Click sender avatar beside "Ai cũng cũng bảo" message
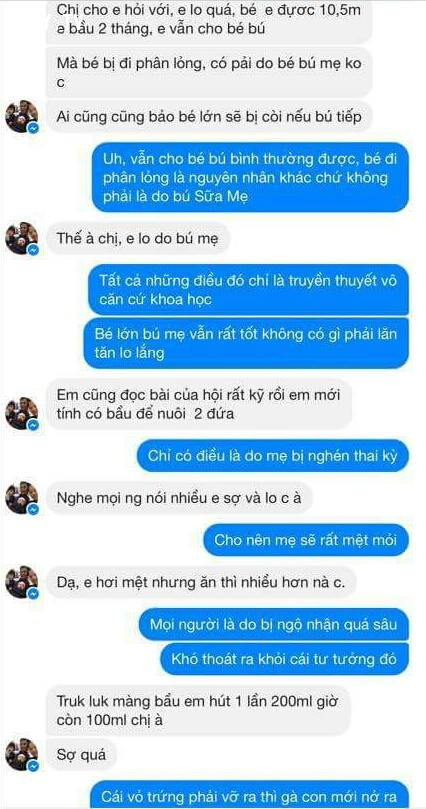Screen dimensions: 426x809 click(22, 117)
